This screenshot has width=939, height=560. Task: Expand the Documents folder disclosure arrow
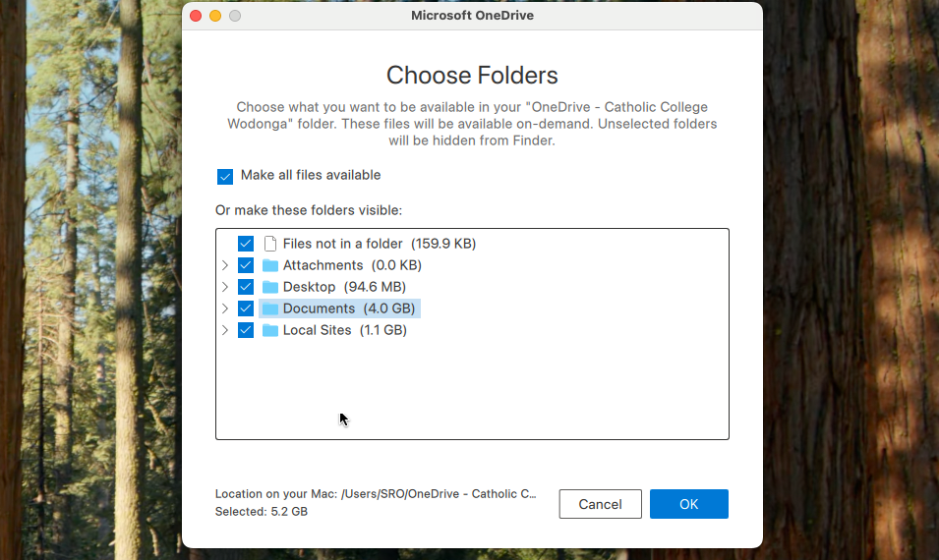[224, 308]
